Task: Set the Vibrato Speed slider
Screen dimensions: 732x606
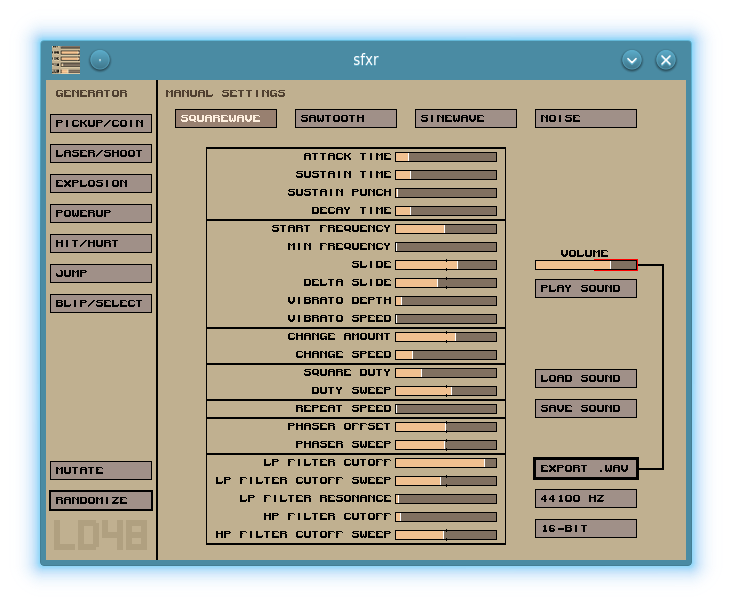Action: click(x=446, y=318)
